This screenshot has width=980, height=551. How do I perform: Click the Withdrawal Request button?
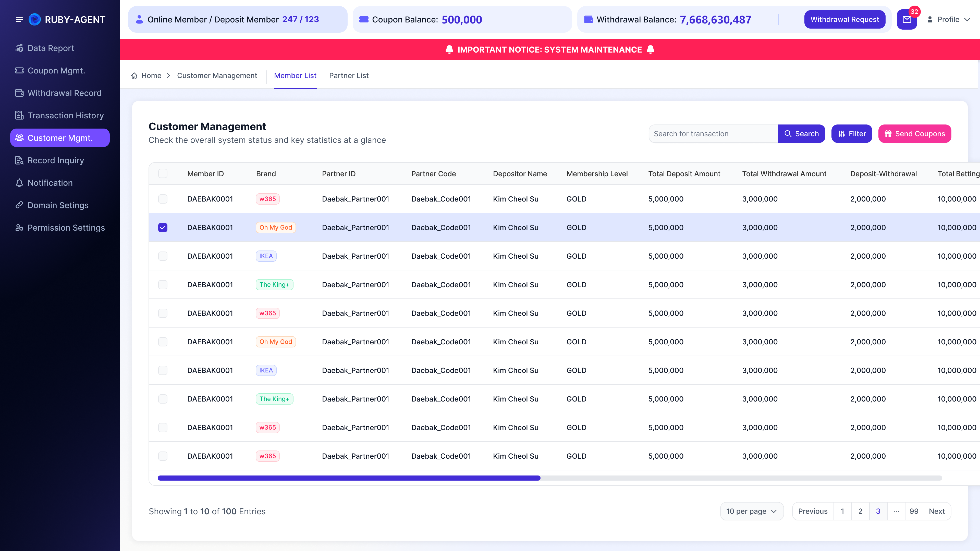(x=844, y=19)
